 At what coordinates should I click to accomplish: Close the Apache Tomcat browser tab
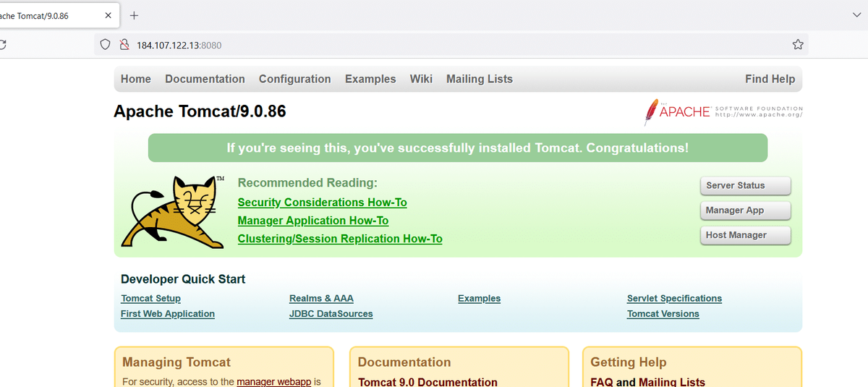[108, 15]
